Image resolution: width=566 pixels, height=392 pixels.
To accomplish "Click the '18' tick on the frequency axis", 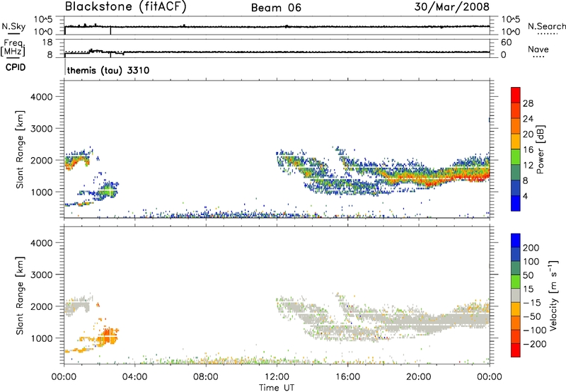I will coord(47,42).
